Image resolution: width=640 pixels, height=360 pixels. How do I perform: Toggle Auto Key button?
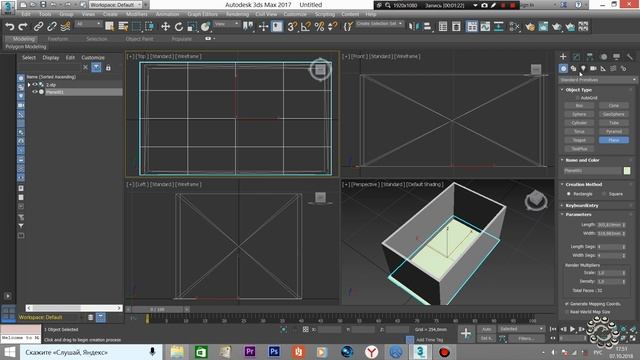coord(486,329)
